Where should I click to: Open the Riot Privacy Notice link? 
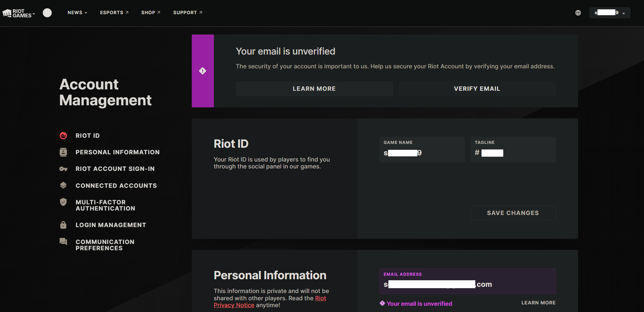click(270, 302)
